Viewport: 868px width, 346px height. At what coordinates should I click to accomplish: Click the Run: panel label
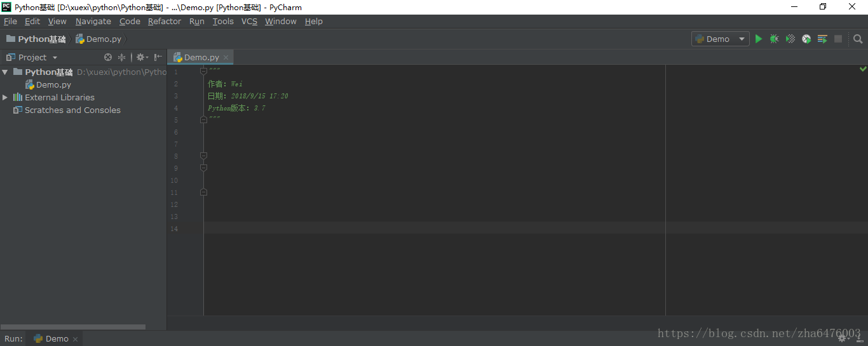click(13, 339)
